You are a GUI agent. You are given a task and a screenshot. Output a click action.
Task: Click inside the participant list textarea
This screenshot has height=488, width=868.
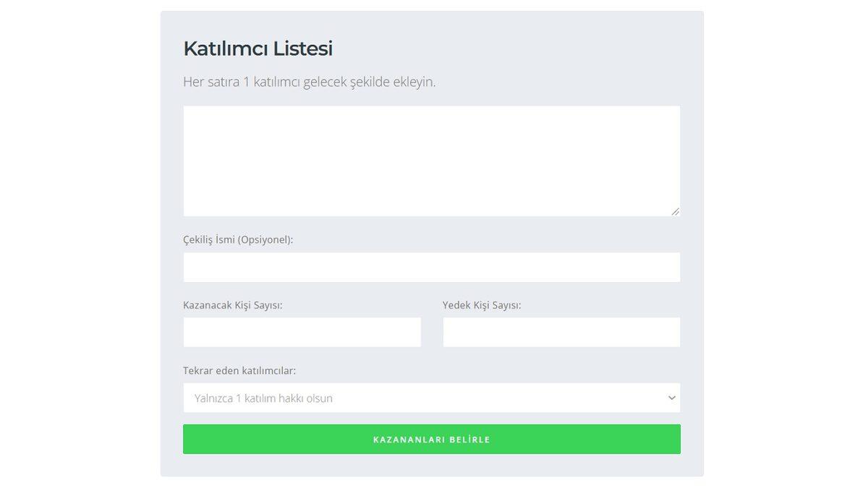431,159
